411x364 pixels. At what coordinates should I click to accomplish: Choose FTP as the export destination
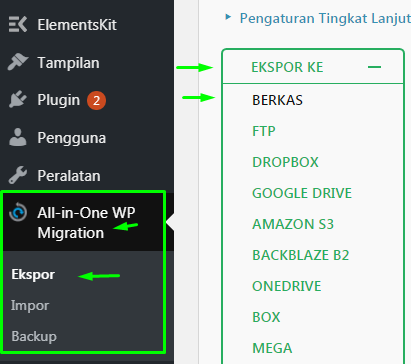[x=264, y=131]
